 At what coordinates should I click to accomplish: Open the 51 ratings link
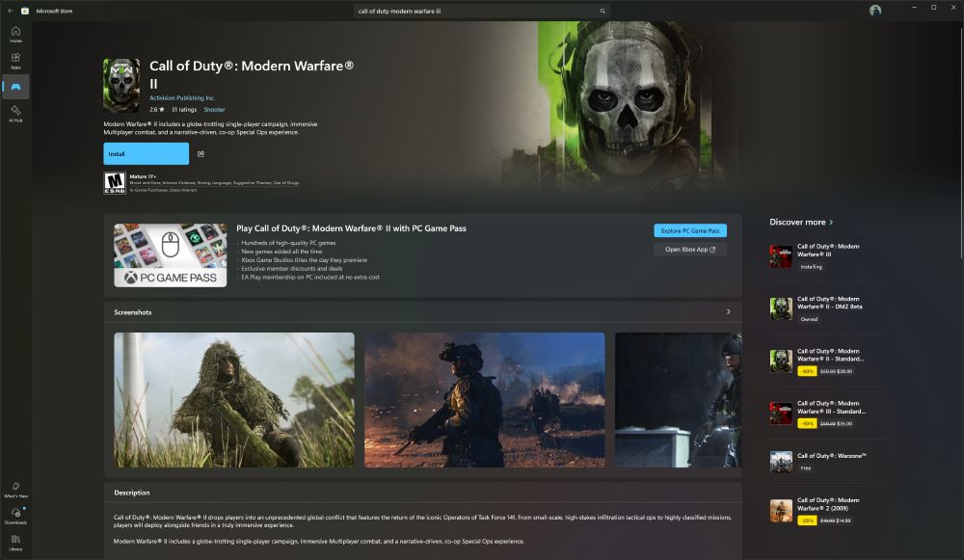tap(184, 110)
